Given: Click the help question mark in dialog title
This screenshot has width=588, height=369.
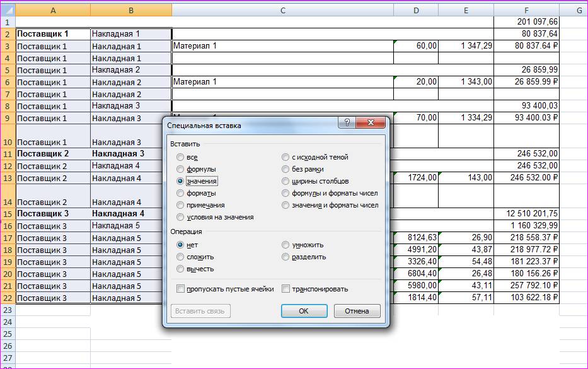Looking at the screenshot, I should [347, 124].
